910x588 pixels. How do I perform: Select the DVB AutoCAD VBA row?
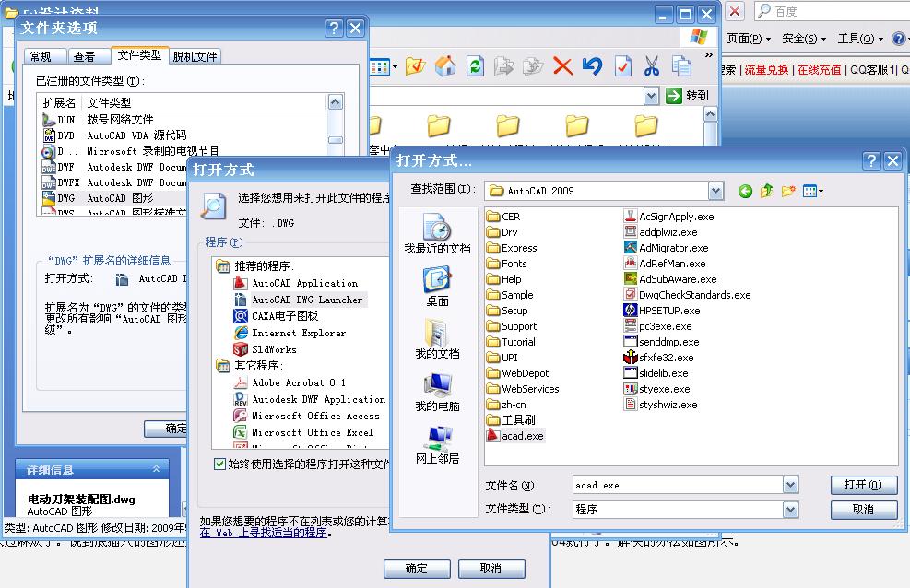pos(184,135)
